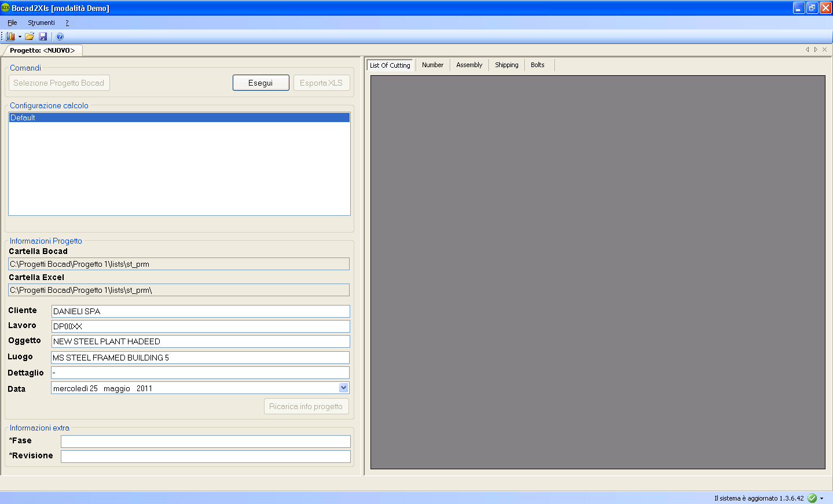Viewport: 833px width, 504px height.
Task: Click the tab scroll right arrow
Action: pos(816,50)
